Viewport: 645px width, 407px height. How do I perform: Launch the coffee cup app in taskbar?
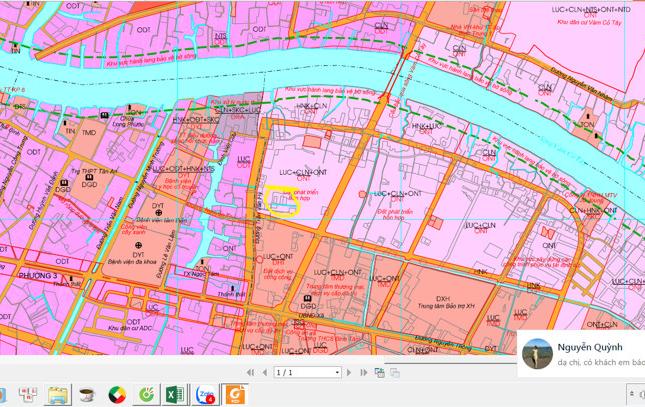pyautogui.click(x=88, y=395)
